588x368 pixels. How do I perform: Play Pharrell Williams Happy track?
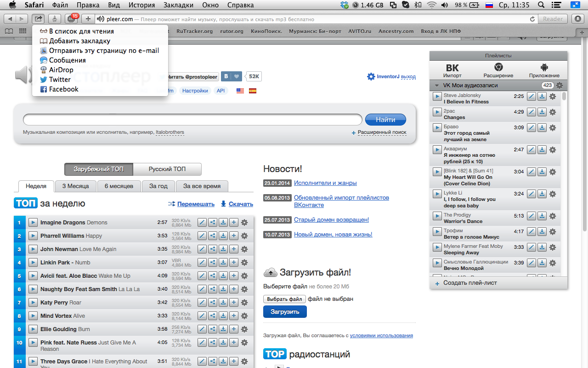coord(33,236)
